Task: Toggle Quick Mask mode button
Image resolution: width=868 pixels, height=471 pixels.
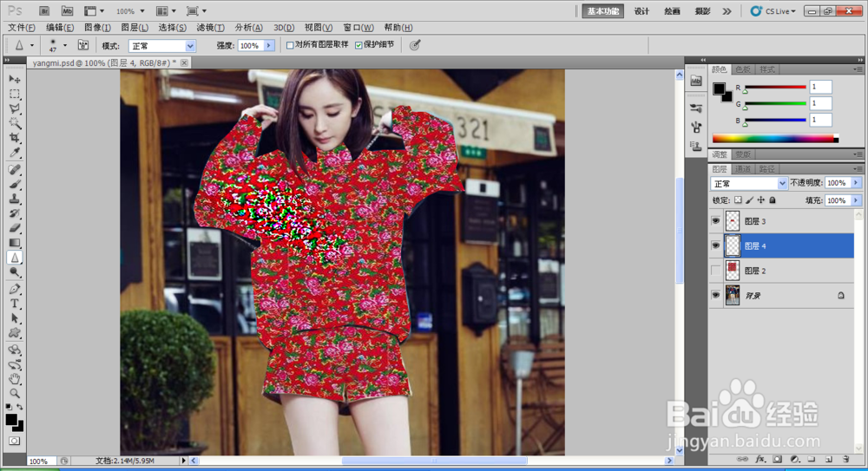Action: pos(15,442)
